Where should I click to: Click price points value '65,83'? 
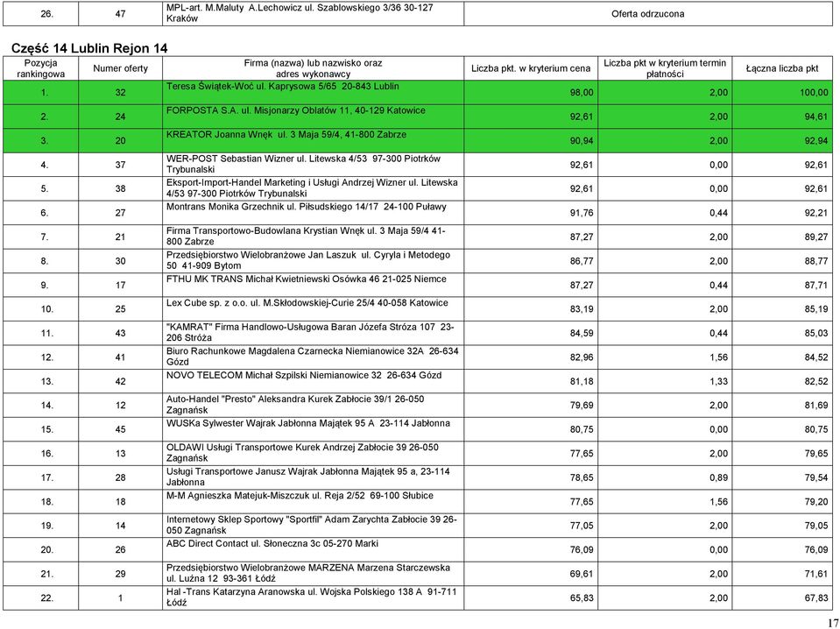point(582,598)
